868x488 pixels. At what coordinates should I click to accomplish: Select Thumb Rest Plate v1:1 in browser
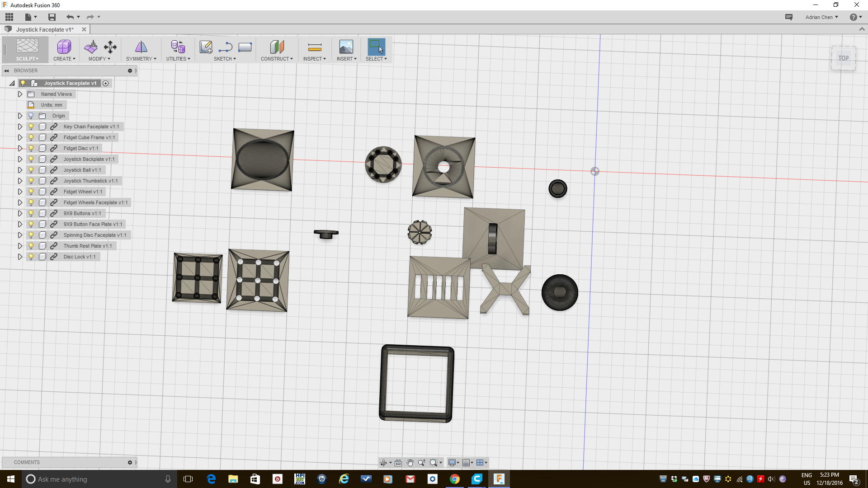[87, 246]
